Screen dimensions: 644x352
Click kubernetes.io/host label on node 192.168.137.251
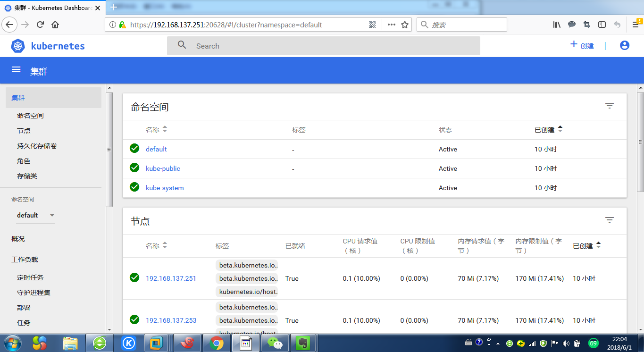[x=247, y=292]
